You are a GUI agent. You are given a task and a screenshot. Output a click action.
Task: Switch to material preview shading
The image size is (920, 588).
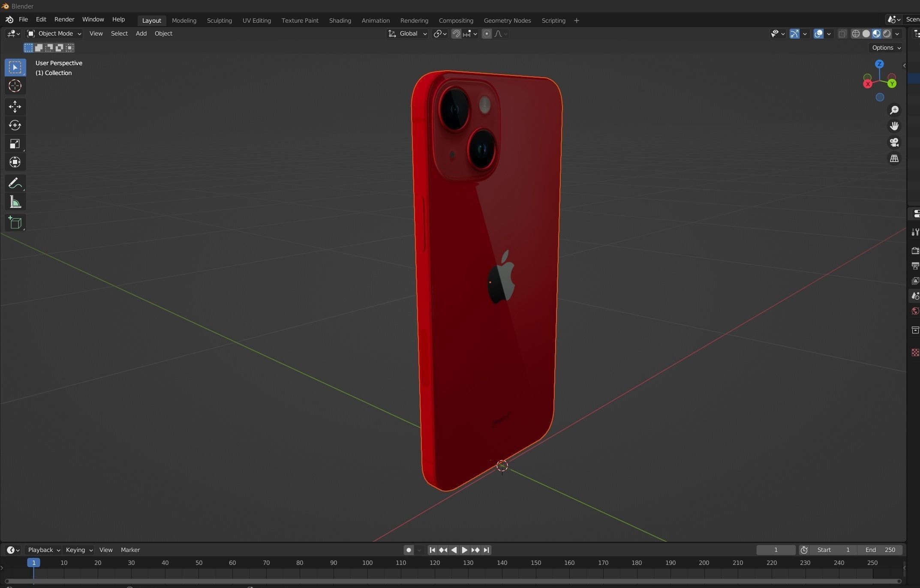877,33
